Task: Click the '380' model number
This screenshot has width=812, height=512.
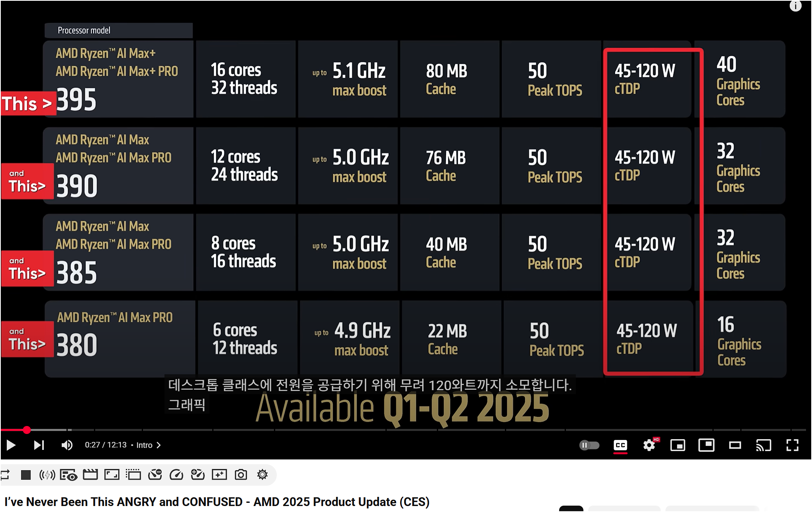Action: pyautogui.click(x=76, y=345)
